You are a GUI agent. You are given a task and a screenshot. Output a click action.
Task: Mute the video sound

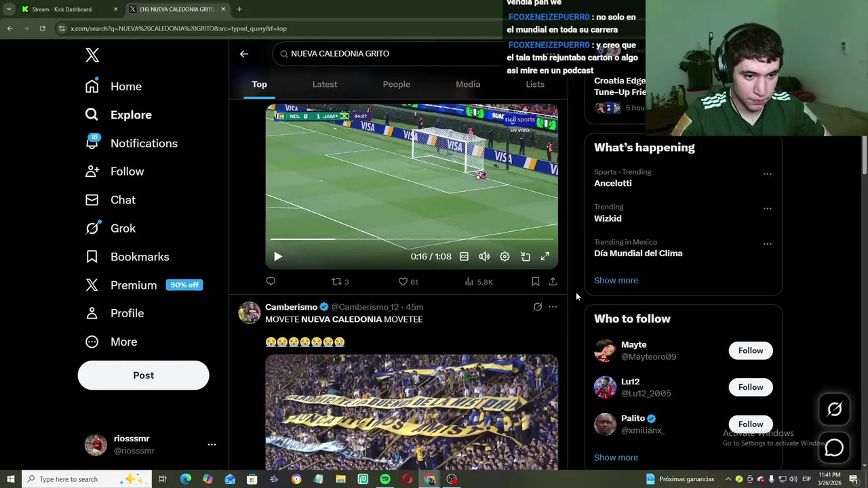coord(484,257)
